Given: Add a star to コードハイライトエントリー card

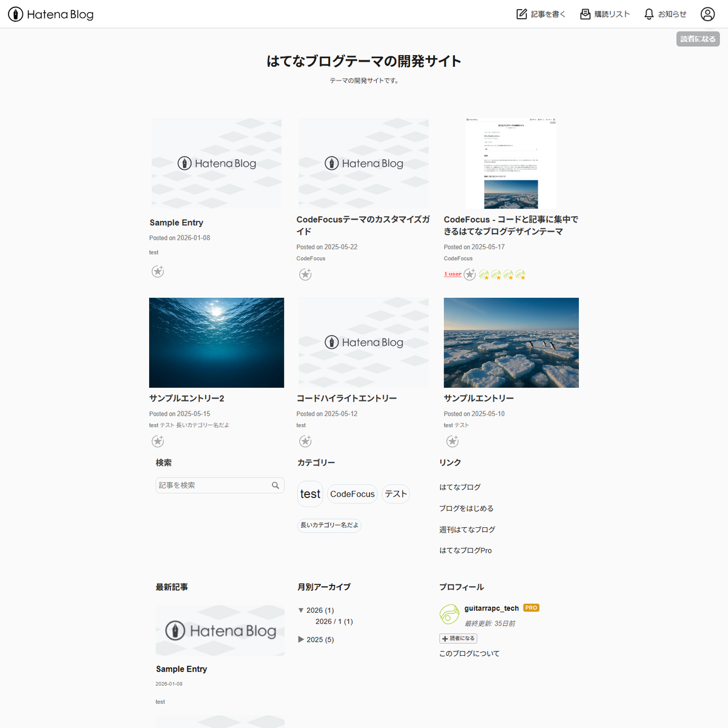Looking at the screenshot, I should pos(305,441).
